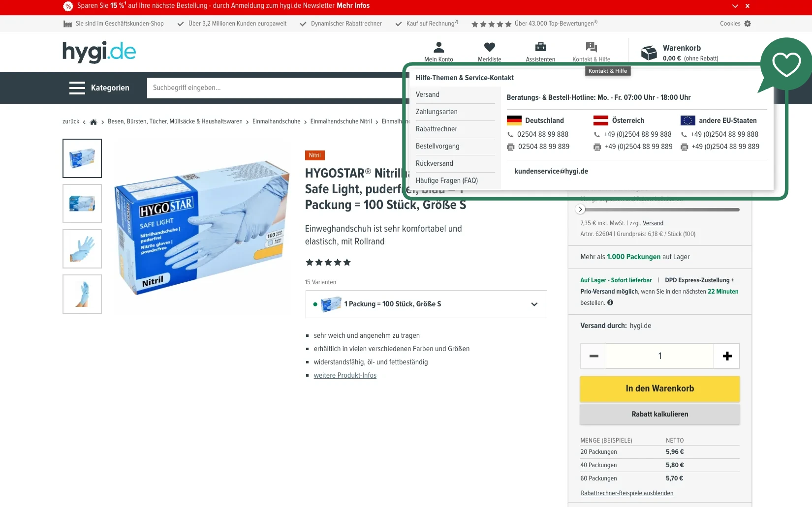Click the hygi.de logo
The width and height of the screenshot is (812, 507).
tap(99, 52)
